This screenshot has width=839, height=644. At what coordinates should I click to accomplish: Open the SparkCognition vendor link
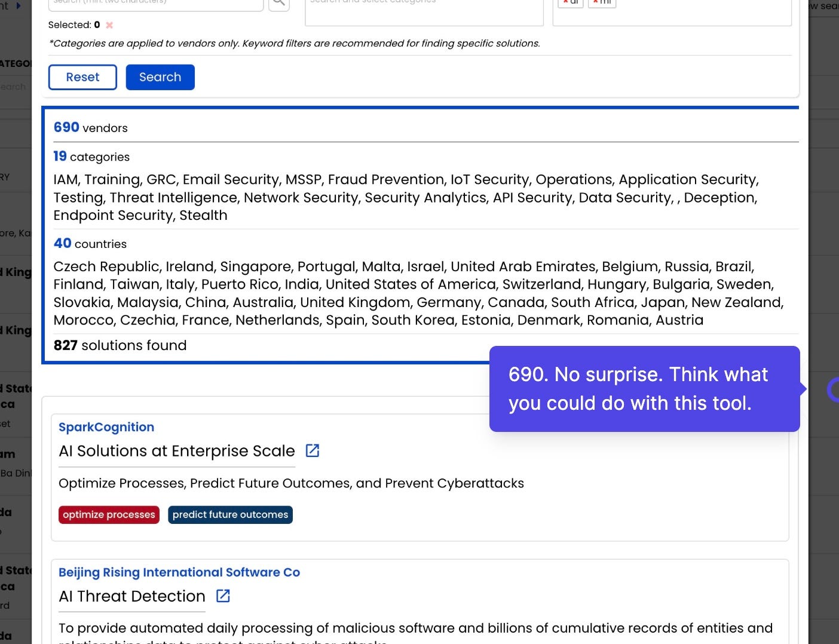click(x=106, y=427)
